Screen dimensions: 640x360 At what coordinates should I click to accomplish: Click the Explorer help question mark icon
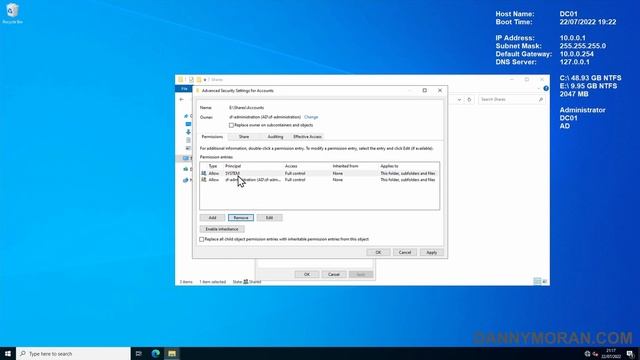tap(546, 88)
